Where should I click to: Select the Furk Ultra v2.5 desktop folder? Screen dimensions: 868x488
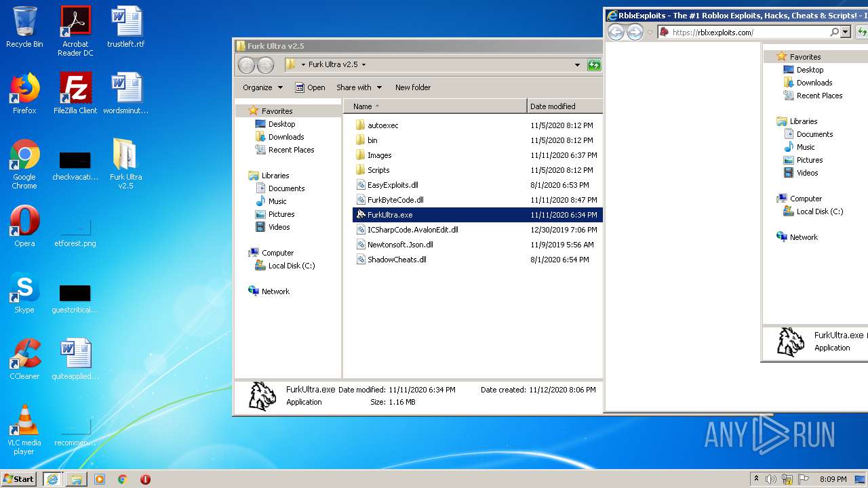tap(126, 165)
